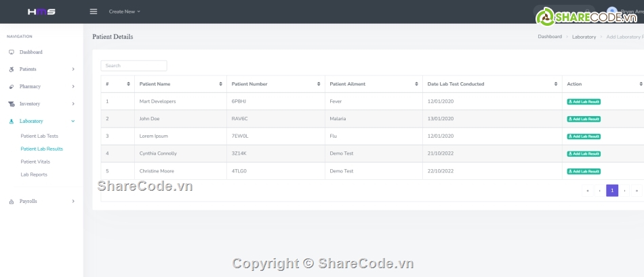Add Lab Result for John Doe
The image size is (644, 277).
point(584,119)
